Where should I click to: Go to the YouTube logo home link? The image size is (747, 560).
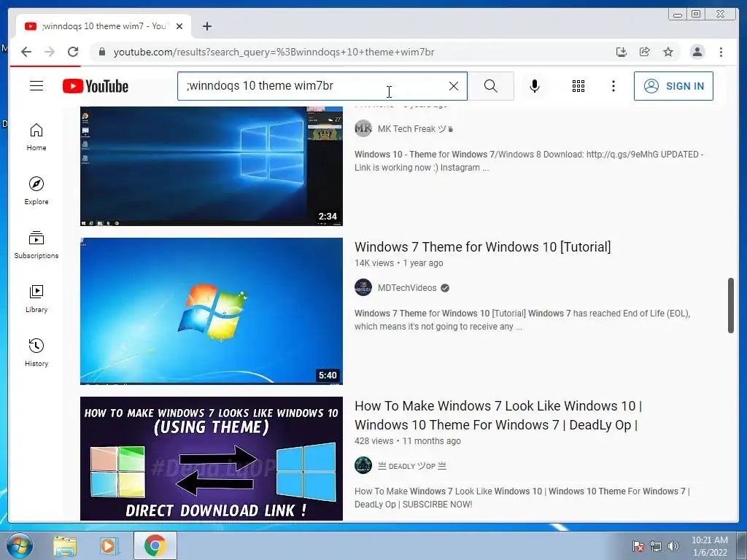[x=96, y=86]
